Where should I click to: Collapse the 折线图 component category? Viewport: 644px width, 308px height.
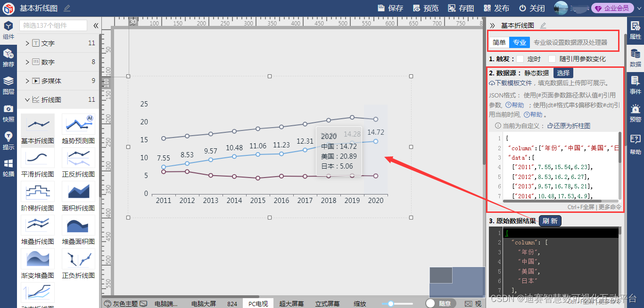click(58, 99)
